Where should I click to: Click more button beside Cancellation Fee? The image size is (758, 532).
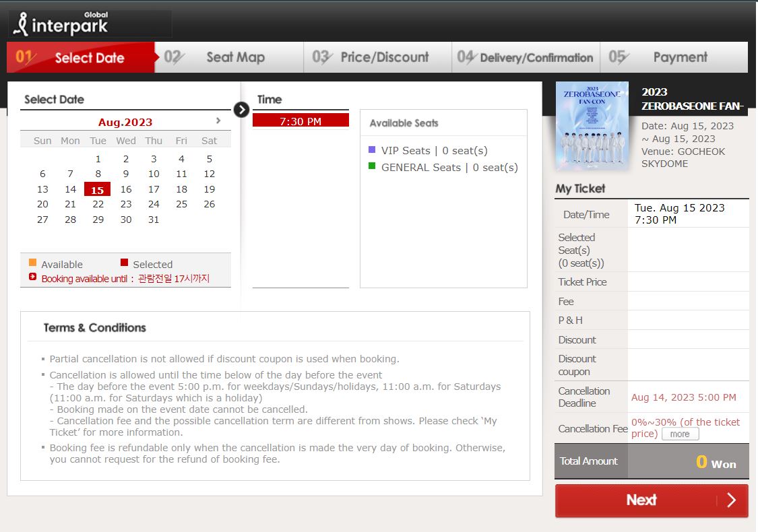[680, 434]
